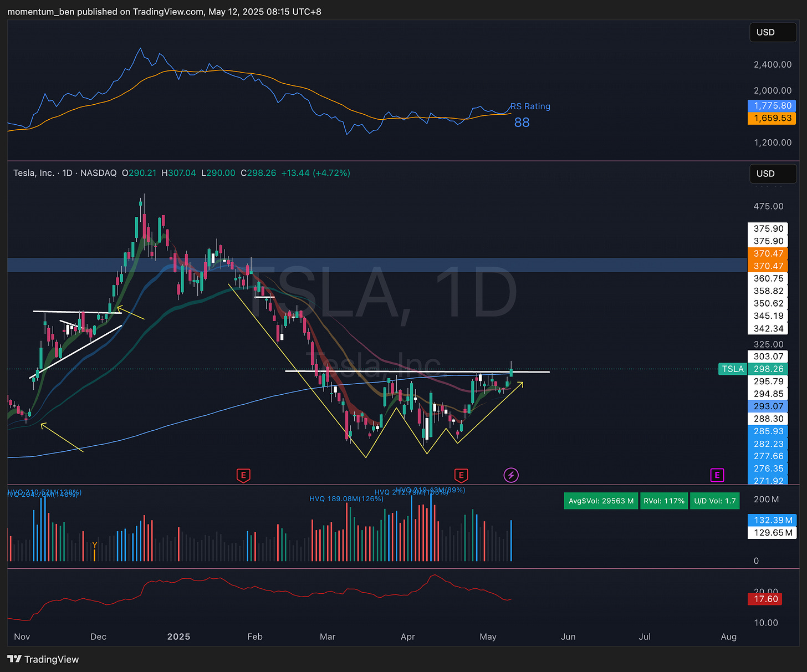Image resolution: width=807 pixels, height=672 pixels.
Task: Click the RVol: 117% badge
Action: click(664, 501)
